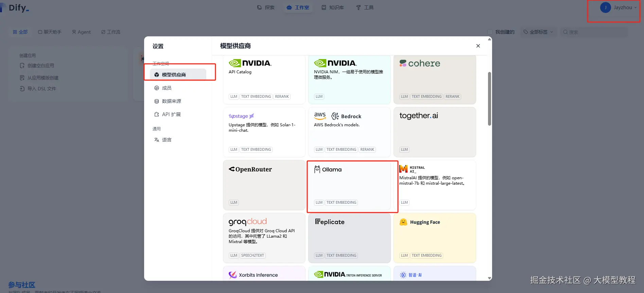Expand the 全部标签 tag dropdown
Image resolution: width=644 pixels, height=293 pixels.
pyautogui.click(x=538, y=32)
